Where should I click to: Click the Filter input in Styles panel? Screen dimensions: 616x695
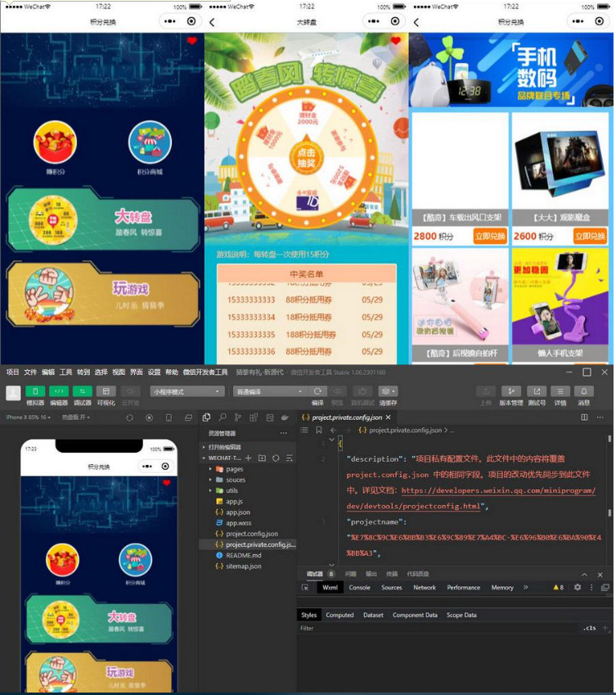[434, 628]
